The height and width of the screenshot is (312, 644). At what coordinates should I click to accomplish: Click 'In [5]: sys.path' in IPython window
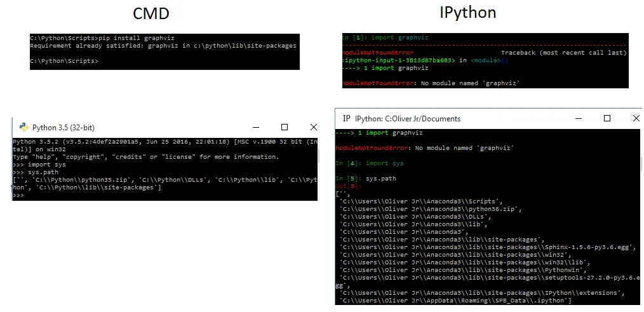[366, 179]
